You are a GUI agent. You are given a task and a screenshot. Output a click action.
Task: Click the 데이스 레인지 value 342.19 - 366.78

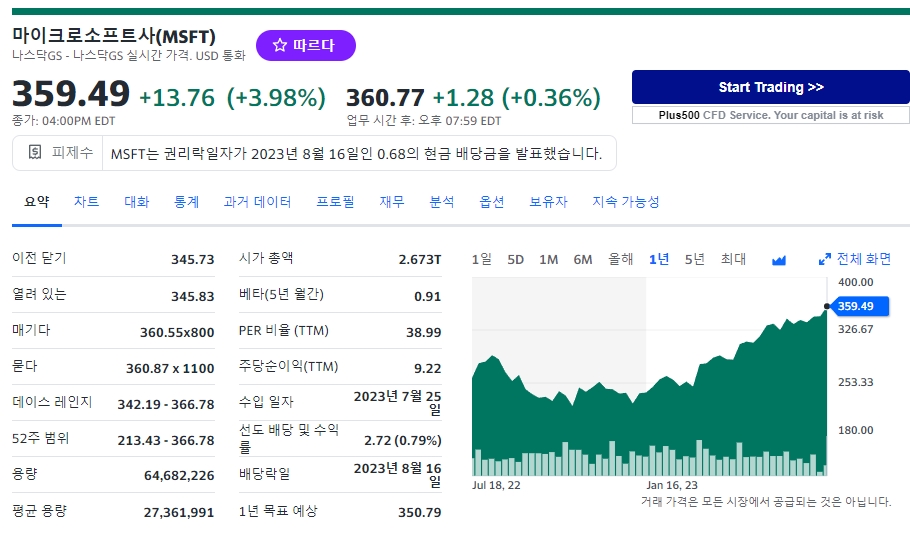(166, 404)
